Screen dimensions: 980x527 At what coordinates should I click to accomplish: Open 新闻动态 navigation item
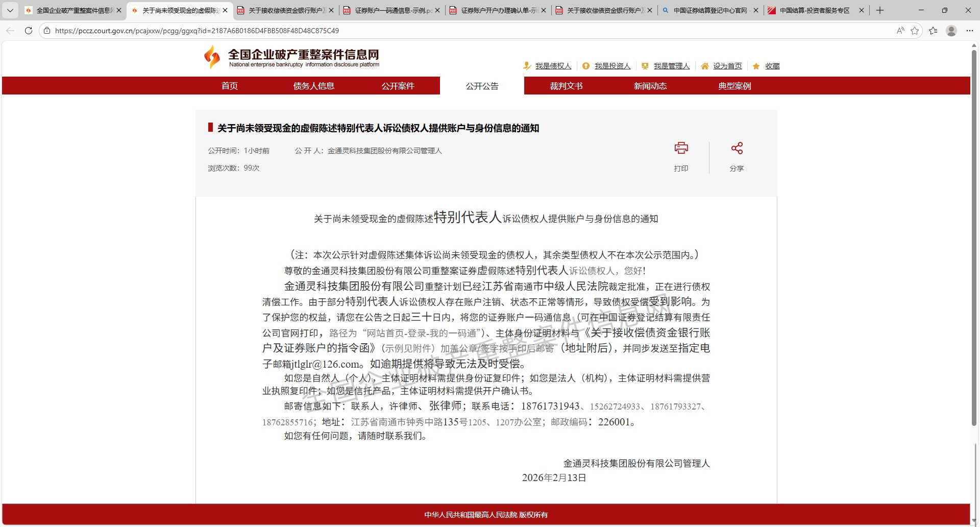click(650, 86)
